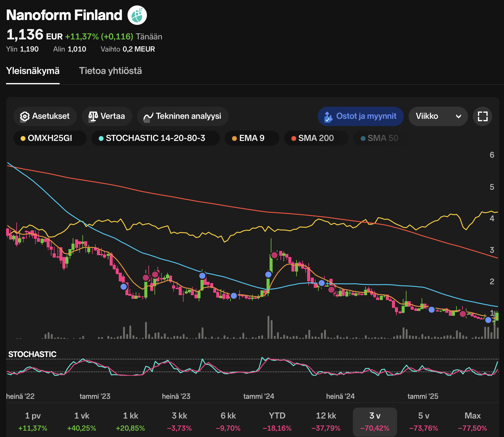Toggle STOCHASTIC 14-20-80-3 indicator
Image resolution: width=504 pixels, height=437 pixels.
156,138
